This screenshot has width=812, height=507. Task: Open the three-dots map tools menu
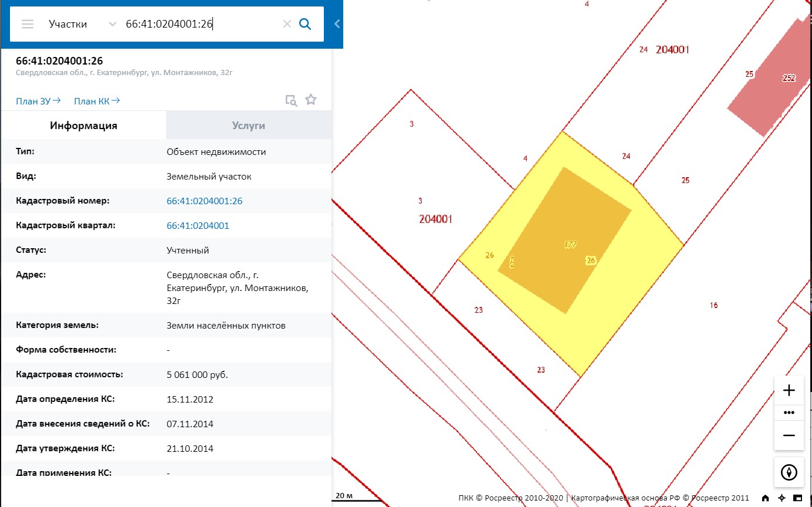click(789, 413)
